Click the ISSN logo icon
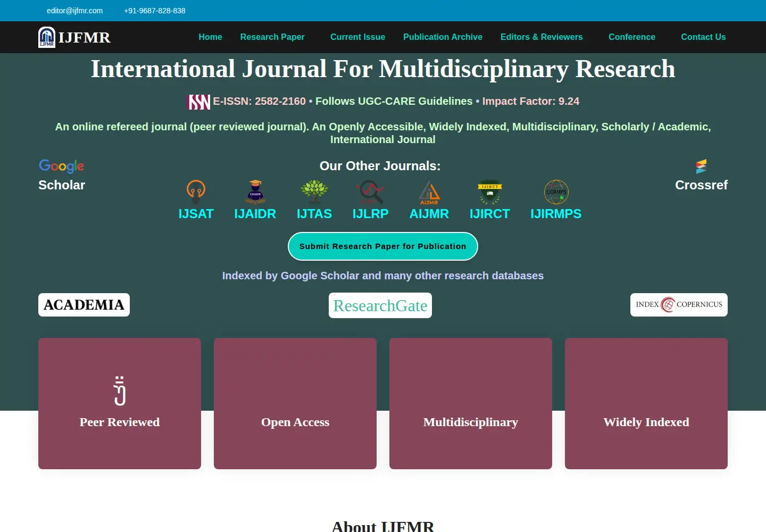The height and width of the screenshot is (532, 766). coord(198,102)
